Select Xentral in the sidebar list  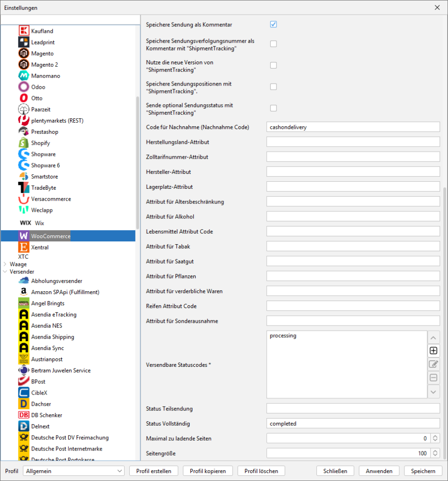pyautogui.click(x=39, y=248)
